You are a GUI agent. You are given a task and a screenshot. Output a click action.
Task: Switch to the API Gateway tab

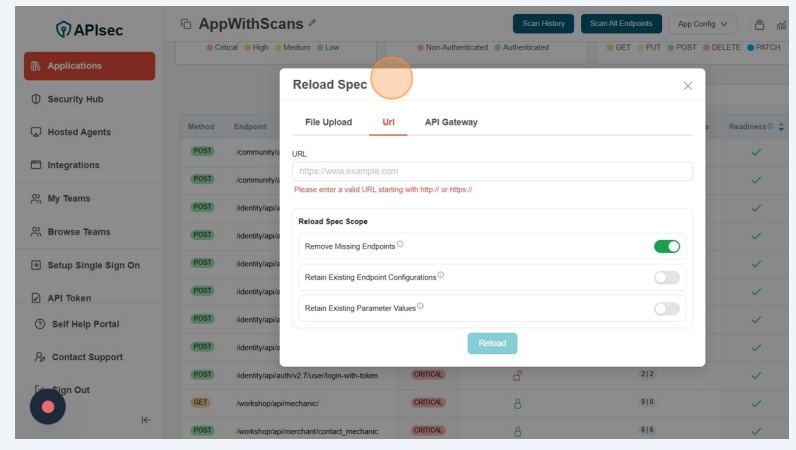(451, 122)
